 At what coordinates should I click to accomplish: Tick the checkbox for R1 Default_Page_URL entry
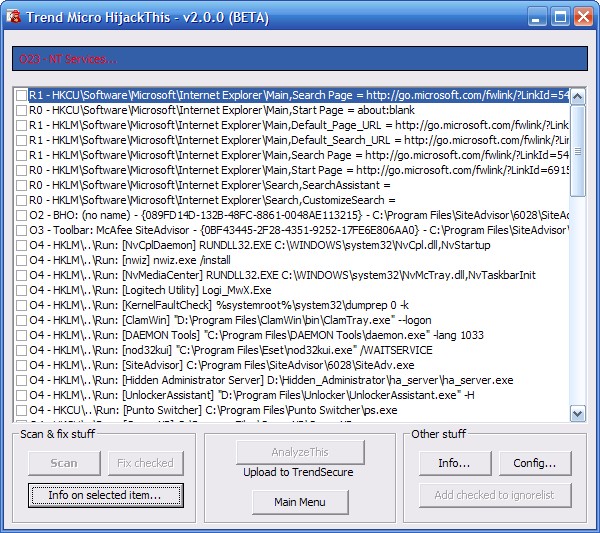click(21, 125)
